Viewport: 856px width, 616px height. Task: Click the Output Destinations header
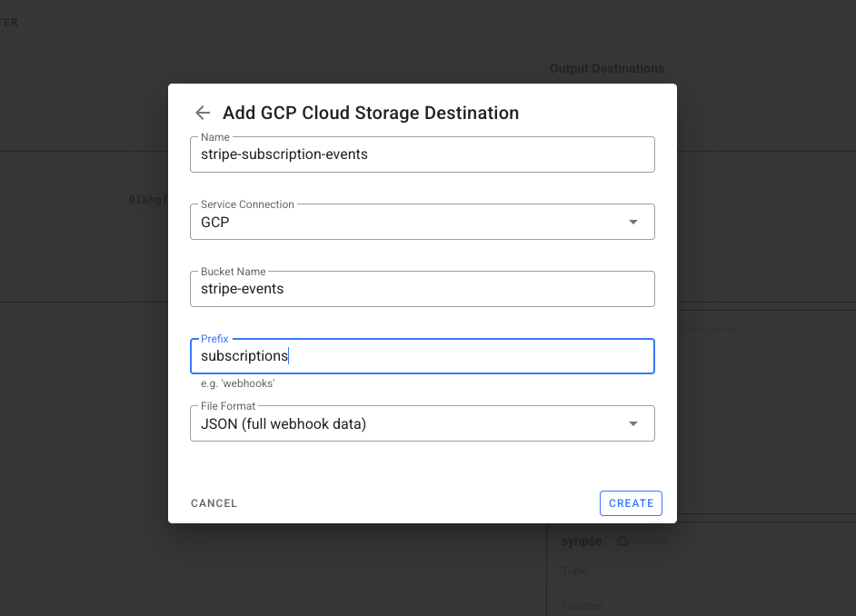(606, 68)
